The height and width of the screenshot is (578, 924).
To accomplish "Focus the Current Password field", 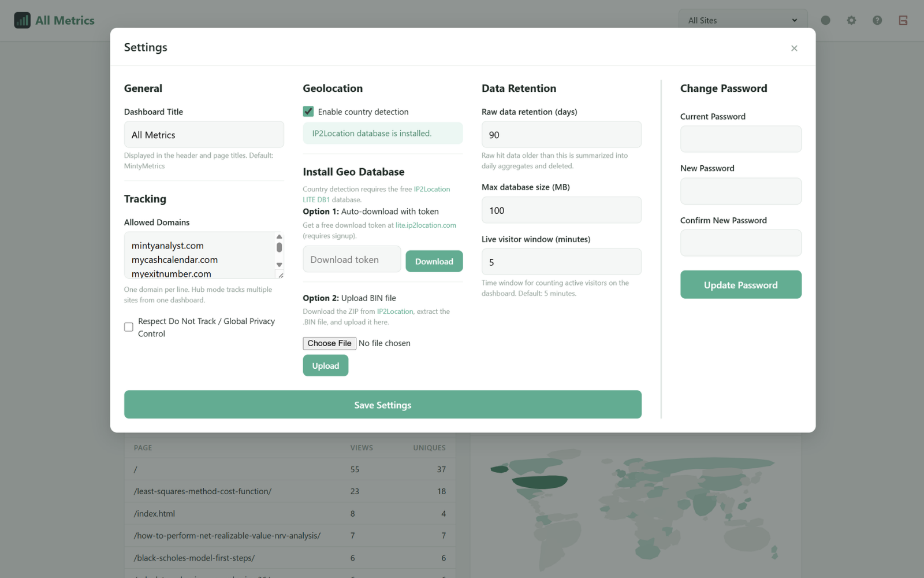I will click(741, 139).
